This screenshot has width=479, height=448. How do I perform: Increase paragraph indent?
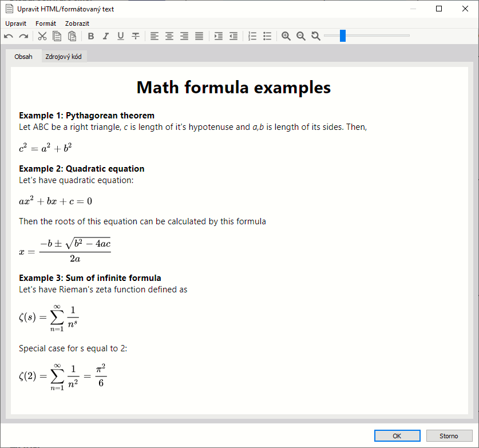(219, 36)
